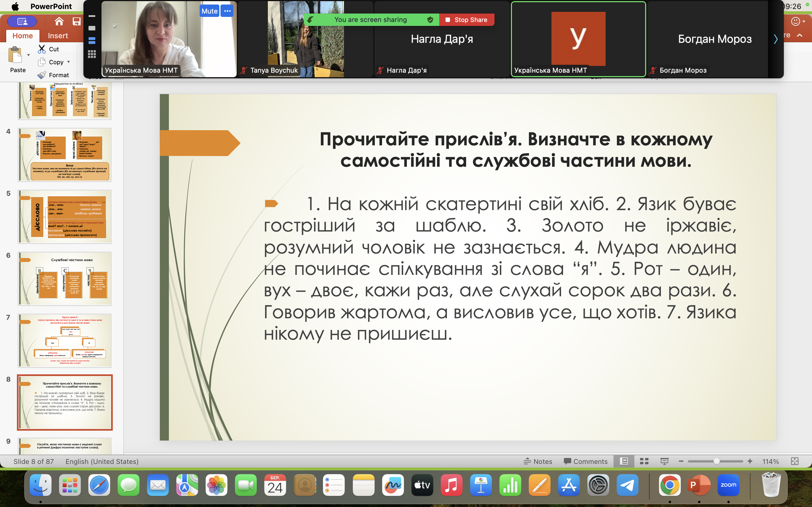The height and width of the screenshot is (507, 812).
Task: Show next Zoom participants with right chevron
Action: (x=775, y=39)
